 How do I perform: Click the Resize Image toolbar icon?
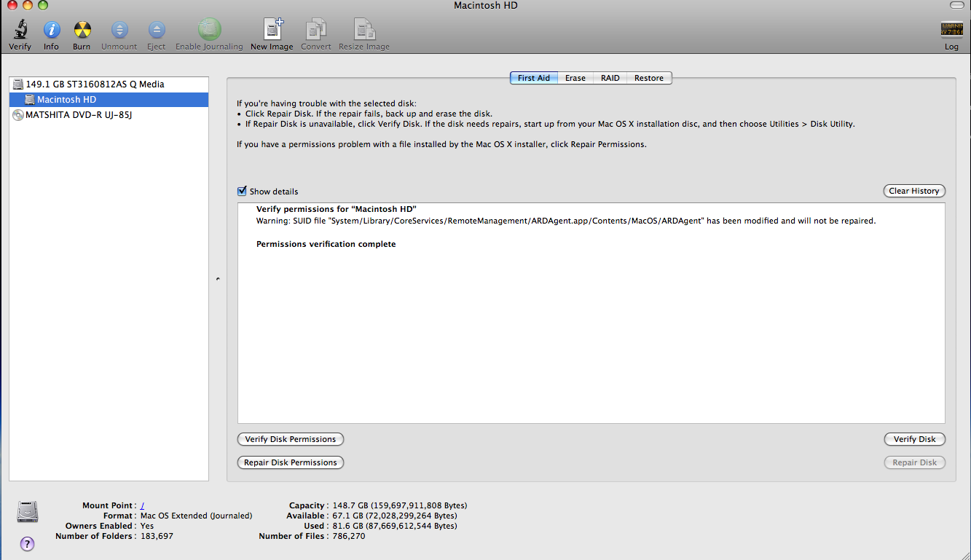point(364,30)
